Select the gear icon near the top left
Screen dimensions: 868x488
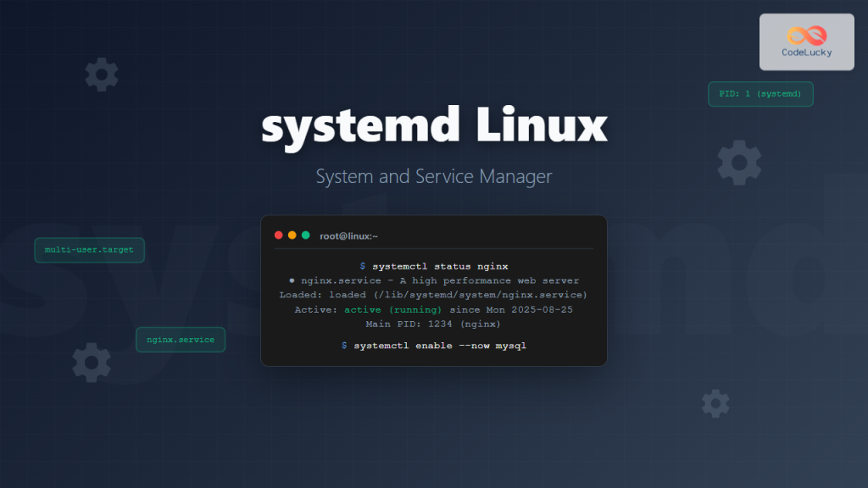(x=101, y=74)
